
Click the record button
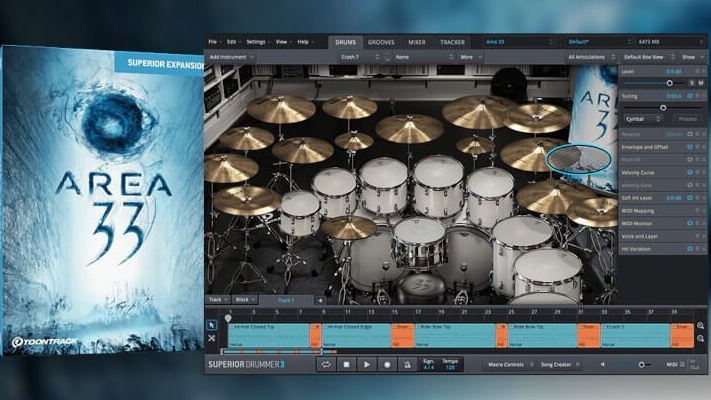coord(387,365)
